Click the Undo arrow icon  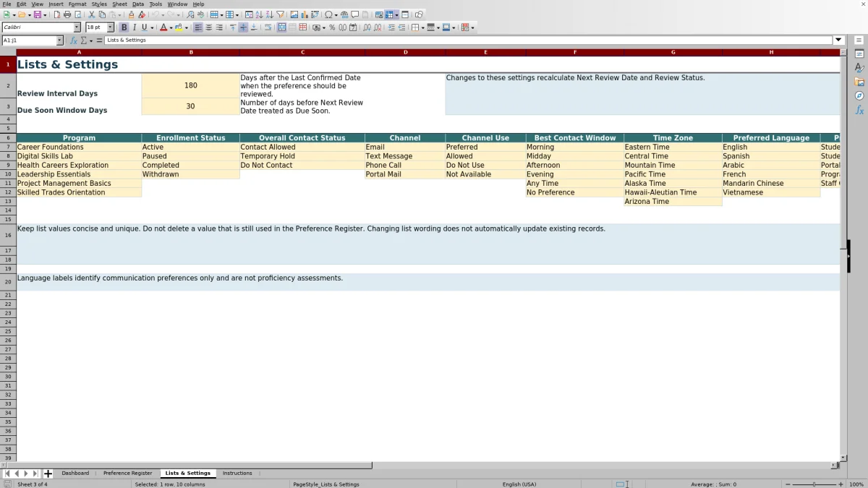click(155, 14)
